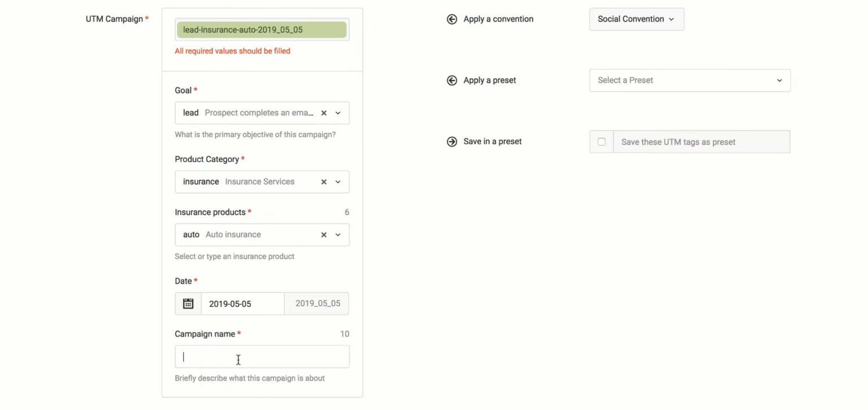Remove the auto insurance product with x icon
This screenshot has height=410, width=868.
(x=323, y=234)
